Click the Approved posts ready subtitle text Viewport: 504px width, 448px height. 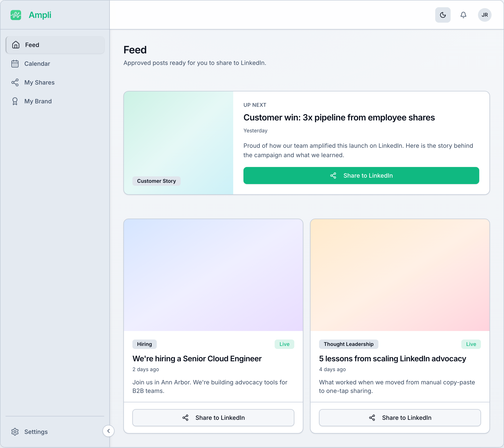point(195,63)
